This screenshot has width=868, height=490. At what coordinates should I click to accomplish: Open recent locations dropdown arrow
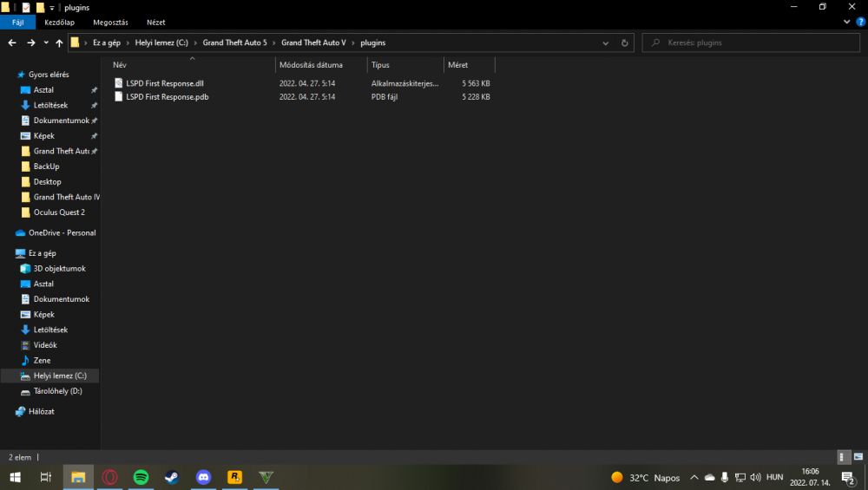point(46,42)
